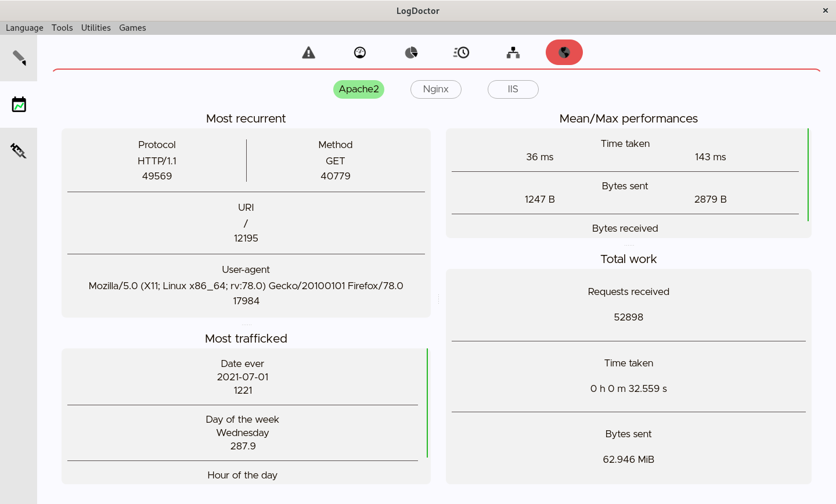Click the 52898 requests received value
Image resolution: width=836 pixels, height=504 pixels.
click(x=629, y=317)
